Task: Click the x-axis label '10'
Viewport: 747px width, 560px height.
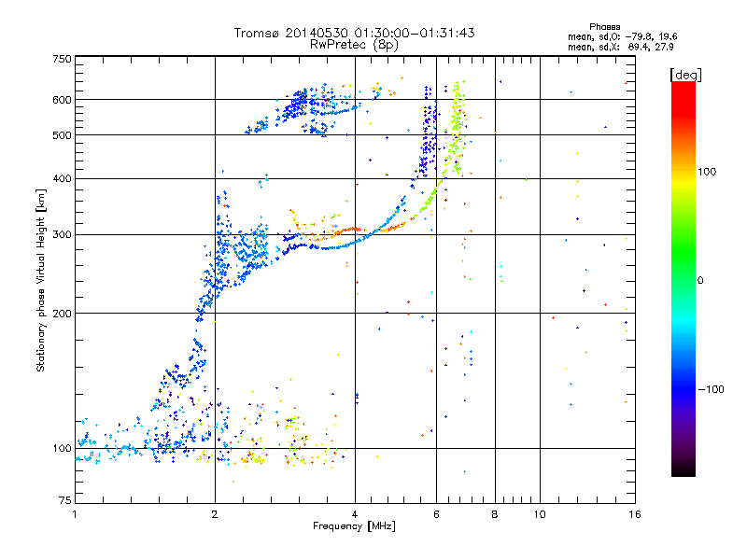Action: coord(540,514)
